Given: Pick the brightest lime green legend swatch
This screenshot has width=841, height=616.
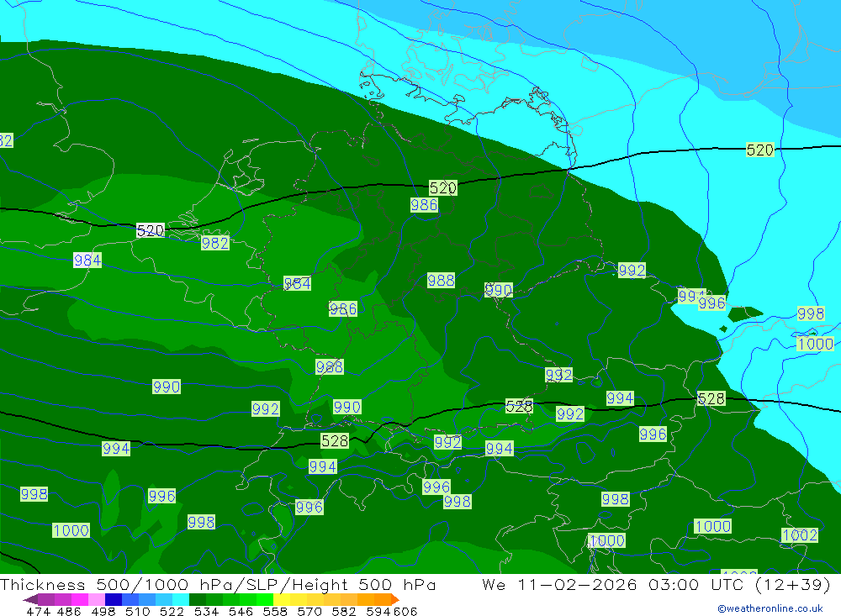Looking at the screenshot, I should (265, 599).
